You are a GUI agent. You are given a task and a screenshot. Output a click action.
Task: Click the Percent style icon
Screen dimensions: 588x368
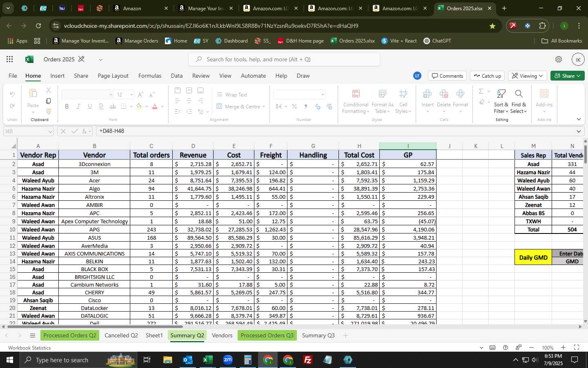[294, 106]
